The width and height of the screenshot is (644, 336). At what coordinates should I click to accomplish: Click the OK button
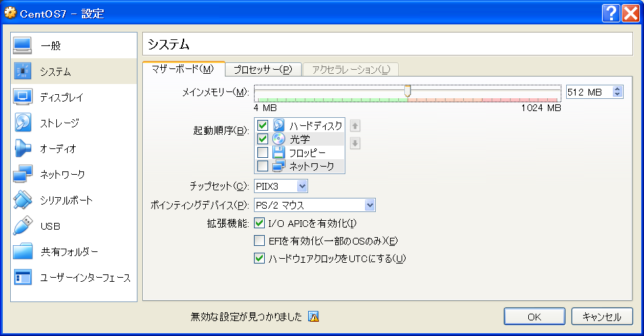click(x=534, y=317)
